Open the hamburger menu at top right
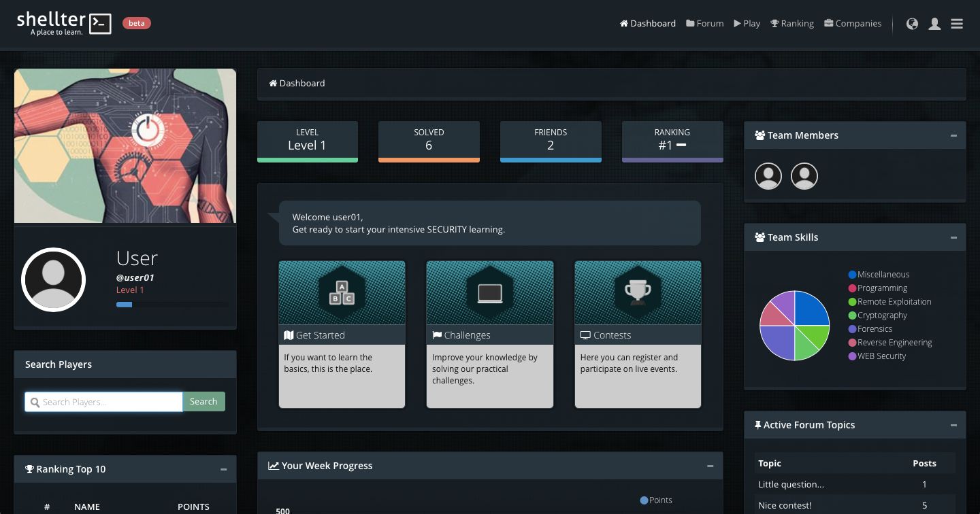 click(x=957, y=23)
